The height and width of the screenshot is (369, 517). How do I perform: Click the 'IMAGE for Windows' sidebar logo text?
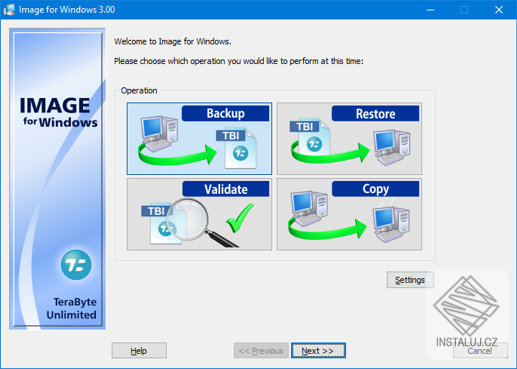click(x=59, y=112)
